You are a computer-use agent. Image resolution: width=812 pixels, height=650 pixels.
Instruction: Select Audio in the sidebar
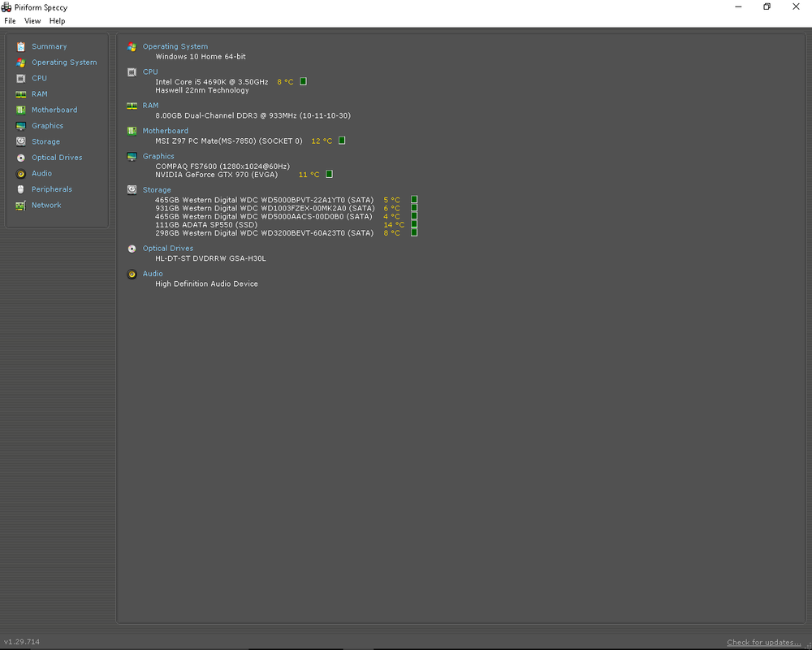point(42,174)
